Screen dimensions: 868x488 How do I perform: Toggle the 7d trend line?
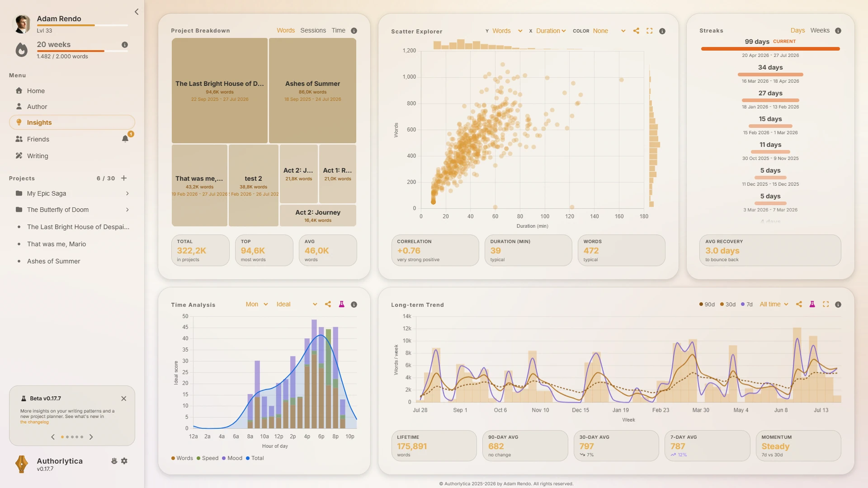click(x=747, y=305)
